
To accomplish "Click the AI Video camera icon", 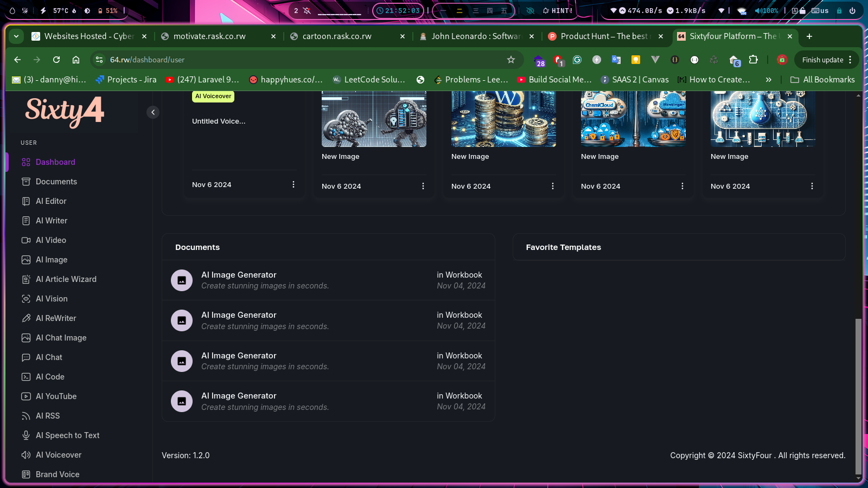I will click(x=26, y=240).
